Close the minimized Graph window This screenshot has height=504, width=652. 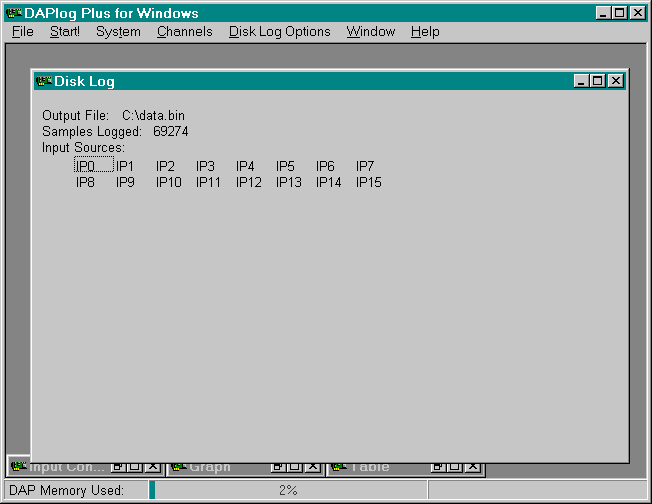point(313,467)
